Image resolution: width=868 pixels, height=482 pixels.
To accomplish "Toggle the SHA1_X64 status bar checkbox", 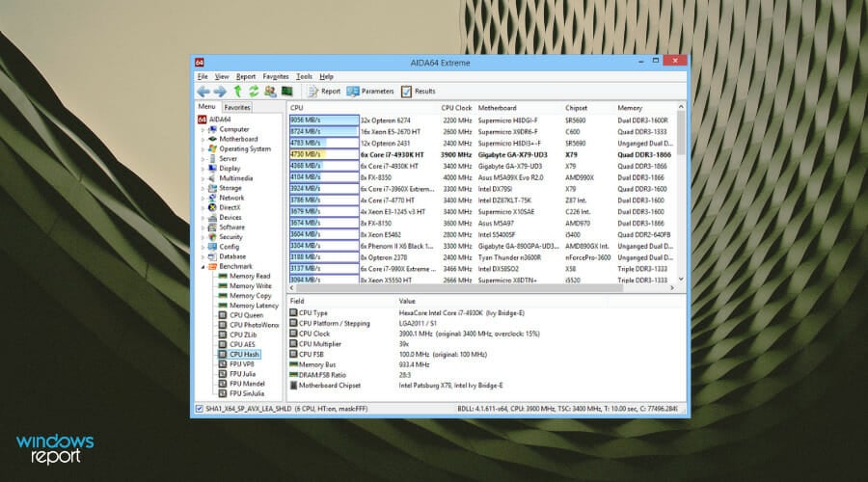I will [200, 409].
